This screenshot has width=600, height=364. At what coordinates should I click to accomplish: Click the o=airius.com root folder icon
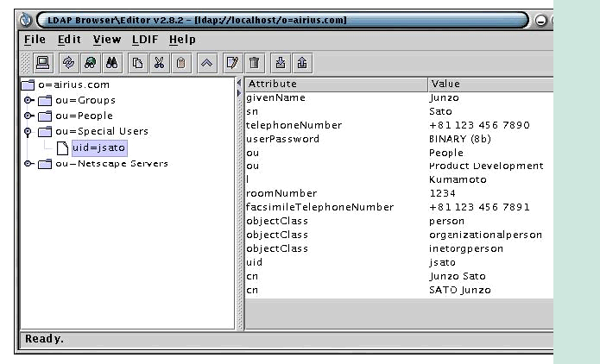(x=28, y=85)
